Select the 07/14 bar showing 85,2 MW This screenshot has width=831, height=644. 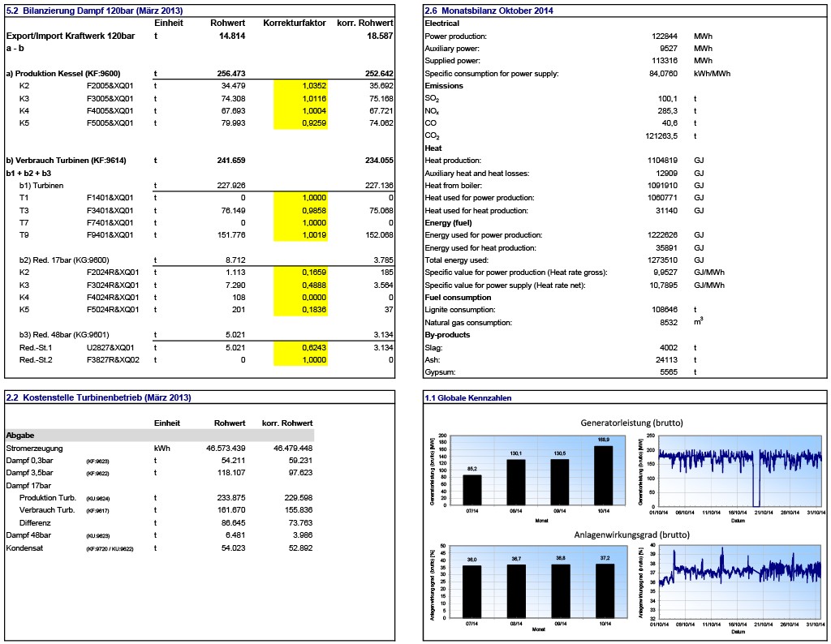tap(471, 490)
